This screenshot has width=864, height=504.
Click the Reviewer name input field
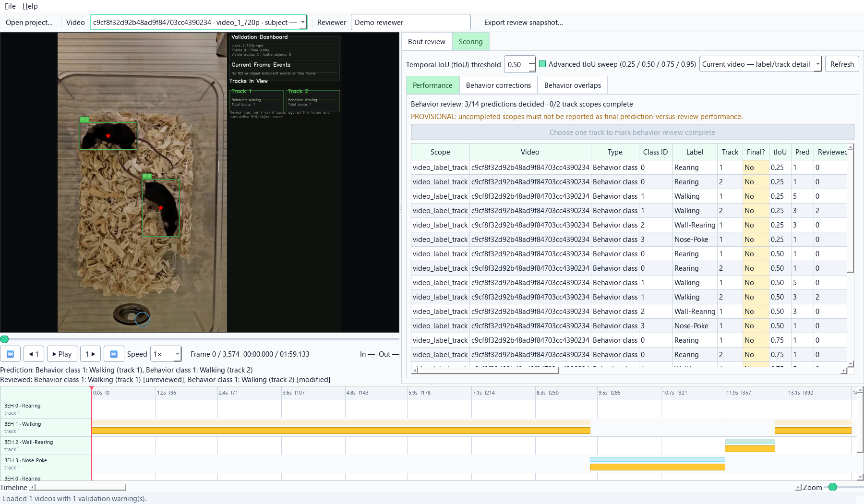[410, 22]
